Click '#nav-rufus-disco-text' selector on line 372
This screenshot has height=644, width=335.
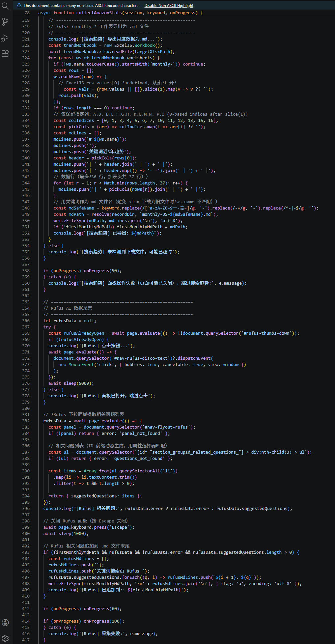141,358
